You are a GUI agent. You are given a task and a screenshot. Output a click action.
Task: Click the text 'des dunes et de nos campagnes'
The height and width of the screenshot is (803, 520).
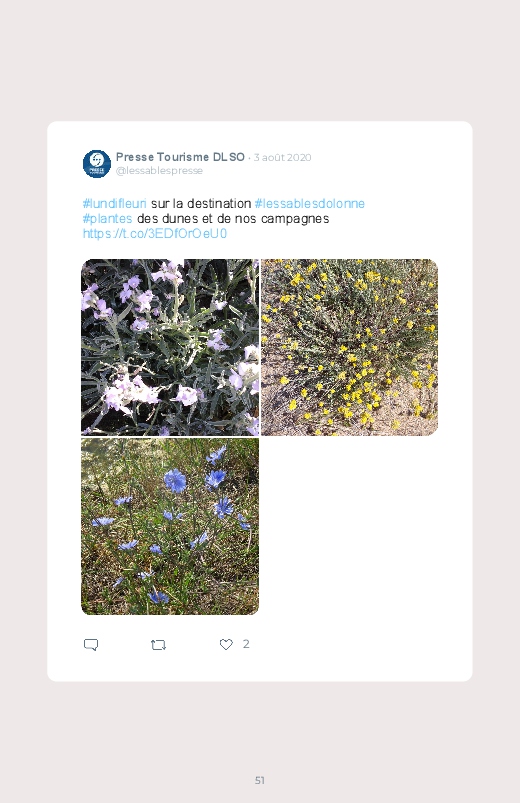click(233, 219)
